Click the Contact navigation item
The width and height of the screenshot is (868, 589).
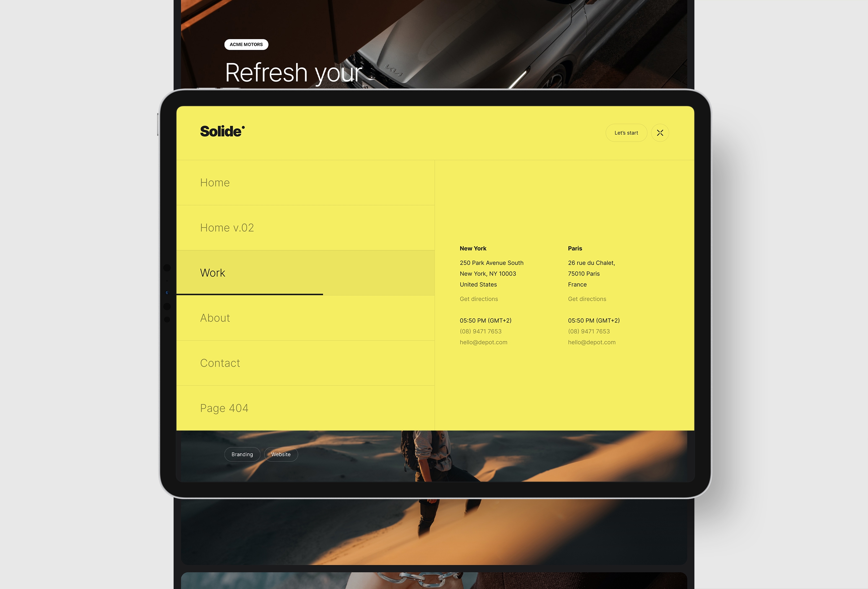pos(220,362)
